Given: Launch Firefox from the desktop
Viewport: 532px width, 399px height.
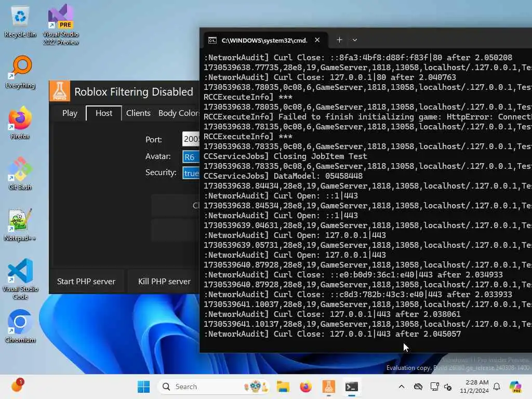Looking at the screenshot, I should (20, 123).
